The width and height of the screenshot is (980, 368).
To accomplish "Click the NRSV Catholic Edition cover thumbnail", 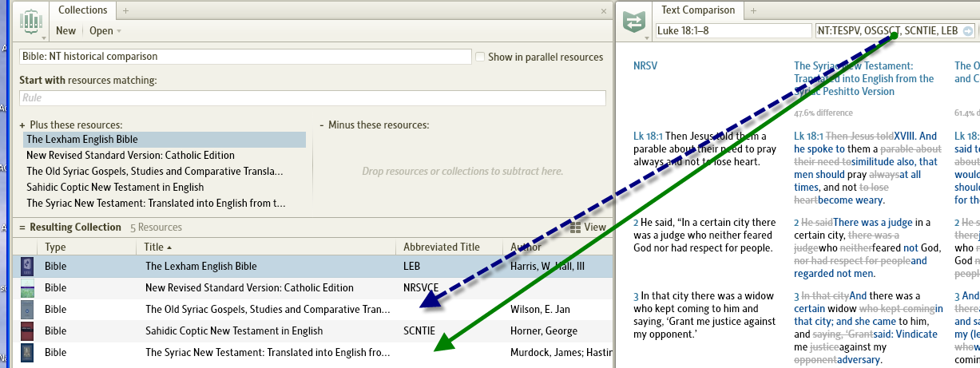I will click(27, 287).
